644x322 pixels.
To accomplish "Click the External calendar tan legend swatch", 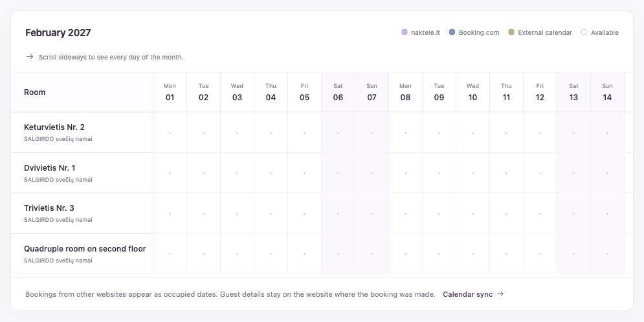I will click(x=511, y=32).
